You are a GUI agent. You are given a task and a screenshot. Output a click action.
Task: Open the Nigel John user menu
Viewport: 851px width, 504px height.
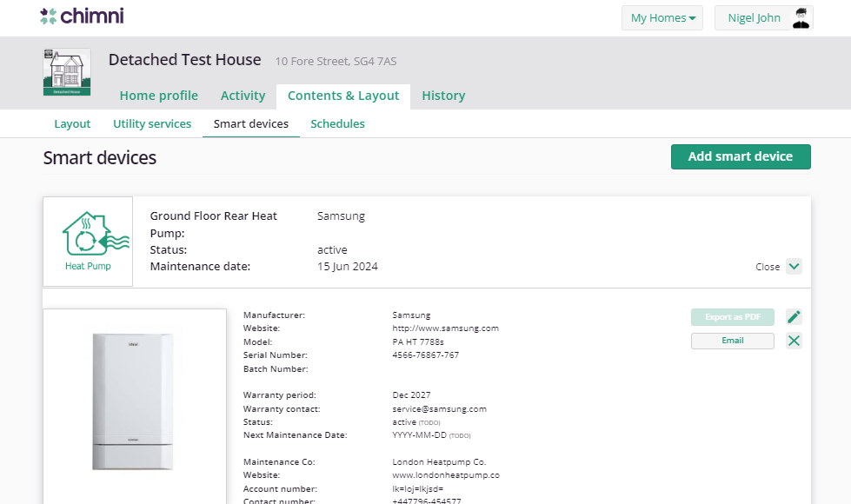pyautogui.click(x=755, y=18)
